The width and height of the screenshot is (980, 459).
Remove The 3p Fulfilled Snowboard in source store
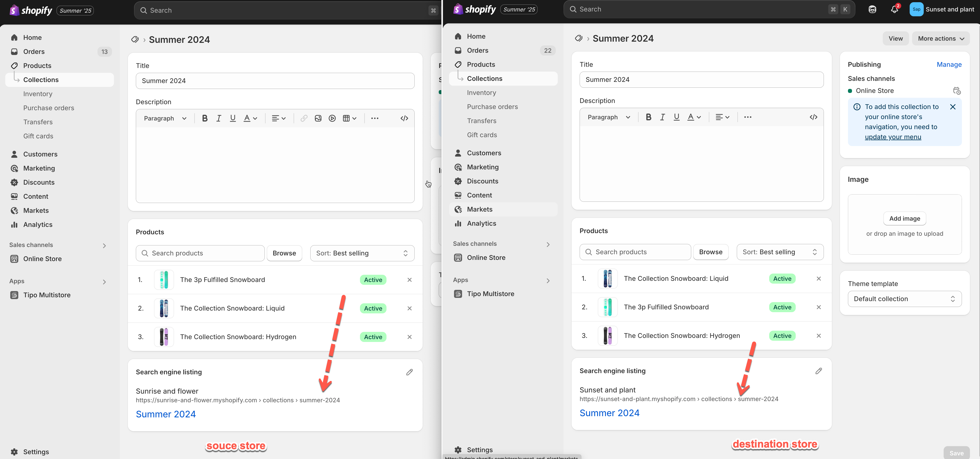[x=409, y=280]
